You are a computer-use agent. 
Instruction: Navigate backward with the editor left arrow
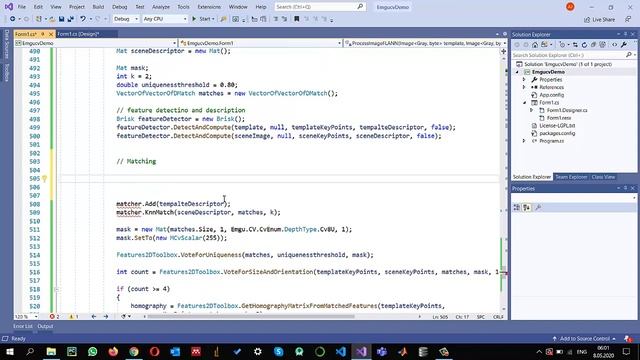[x=94, y=317]
